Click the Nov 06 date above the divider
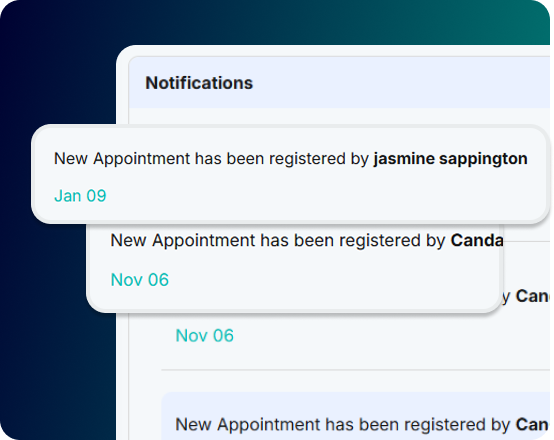Viewport: 554px width, 440px height. [x=205, y=335]
